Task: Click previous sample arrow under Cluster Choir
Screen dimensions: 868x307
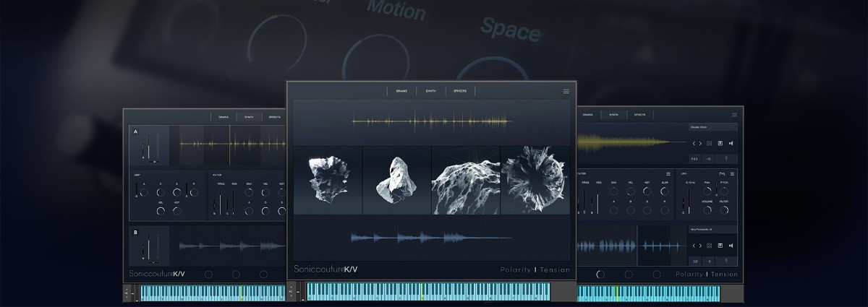Action: (x=694, y=144)
